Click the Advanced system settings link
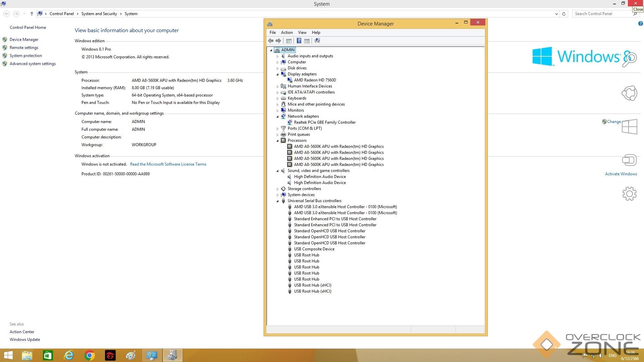This screenshot has width=644, height=362. pos(33,64)
